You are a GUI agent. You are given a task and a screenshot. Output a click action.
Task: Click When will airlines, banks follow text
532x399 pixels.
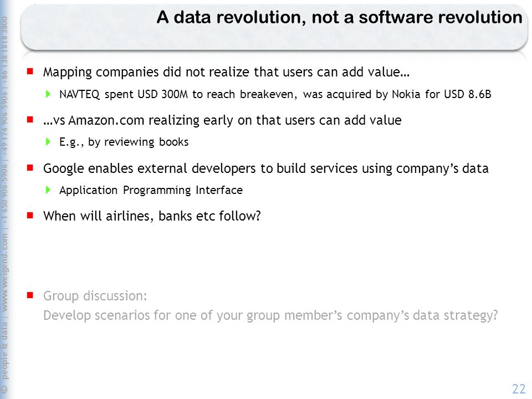152,216
